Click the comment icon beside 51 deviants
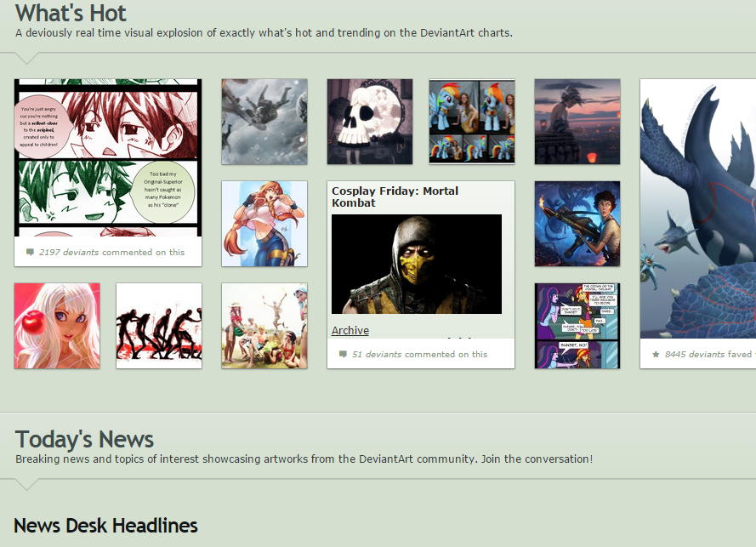The image size is (756, 547). pyautogui.click(x=343, y=355)
